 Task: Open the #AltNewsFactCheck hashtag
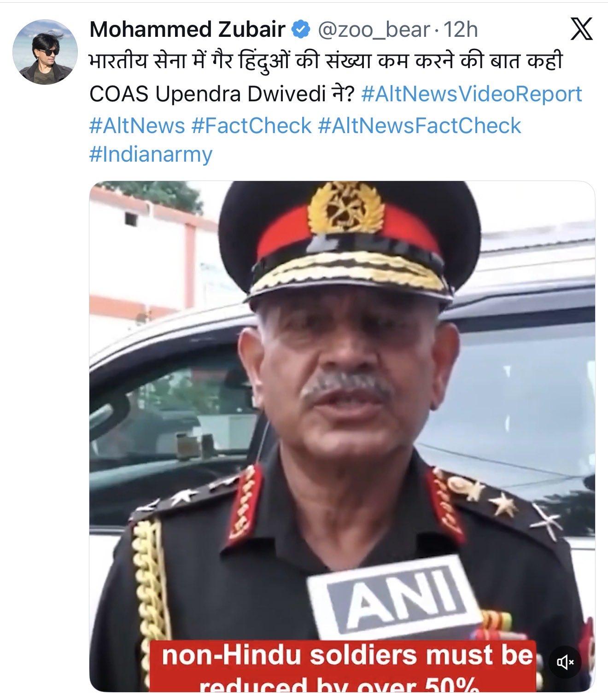coord(419,125)
